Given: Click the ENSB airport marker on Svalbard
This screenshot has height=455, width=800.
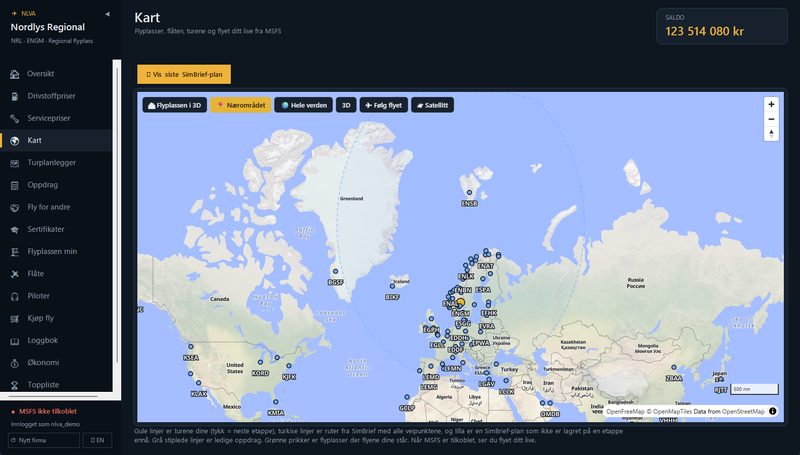Looking at the screenshot, I should 469,193.
